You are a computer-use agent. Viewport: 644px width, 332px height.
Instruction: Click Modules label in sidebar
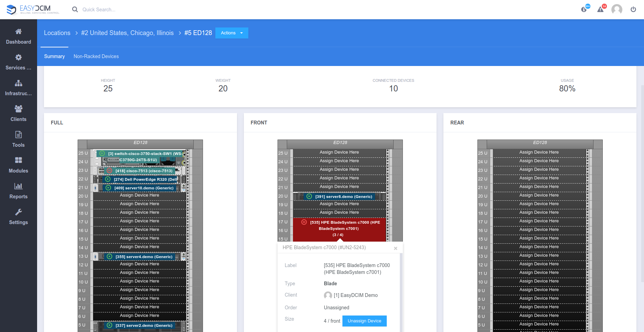(x=19, y=171)
